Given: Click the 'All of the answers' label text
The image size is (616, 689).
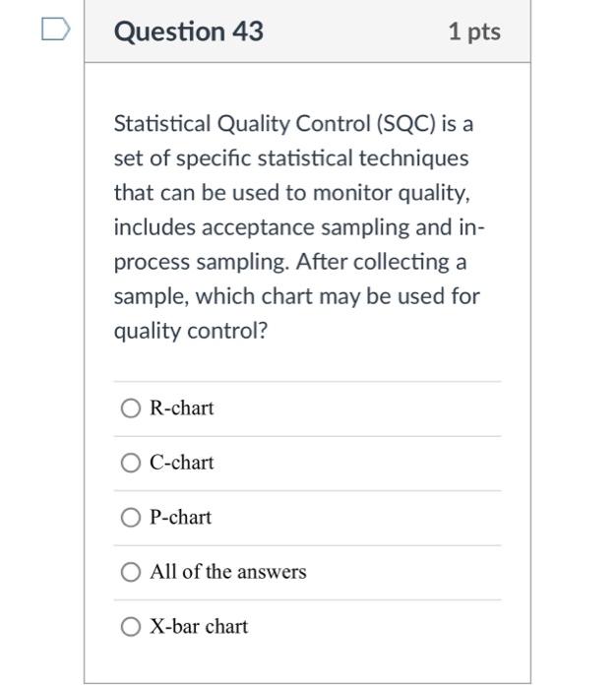Looking at the screenshot, I should pos(228,572).
